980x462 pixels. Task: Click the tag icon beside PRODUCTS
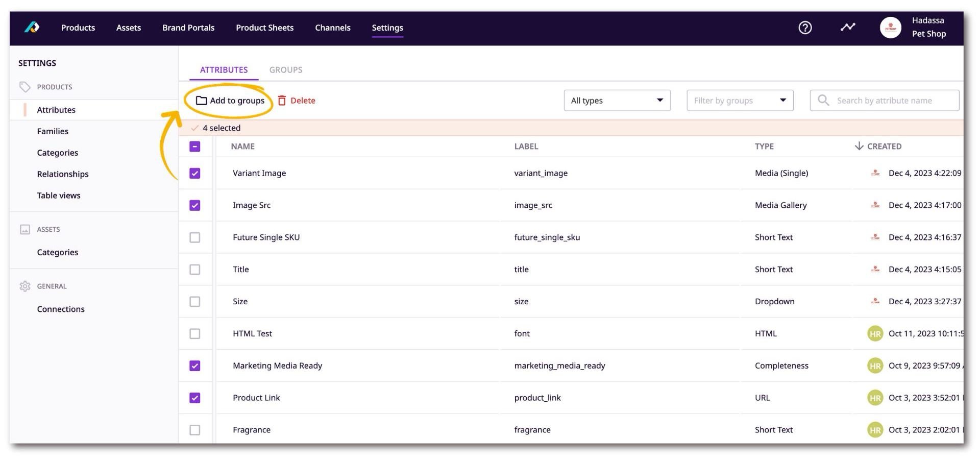pyautogui.click(x=25, y=87)
